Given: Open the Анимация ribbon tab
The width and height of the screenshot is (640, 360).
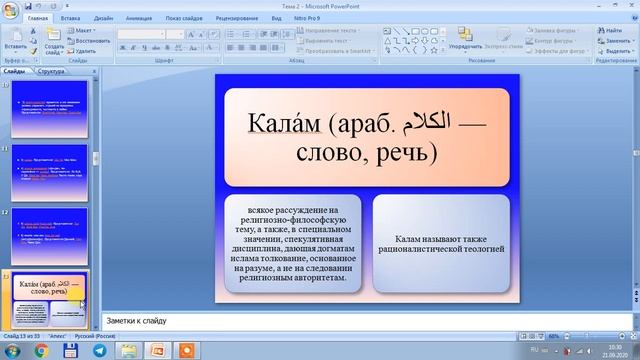Looking at the screenshot, I should [139, 18].
